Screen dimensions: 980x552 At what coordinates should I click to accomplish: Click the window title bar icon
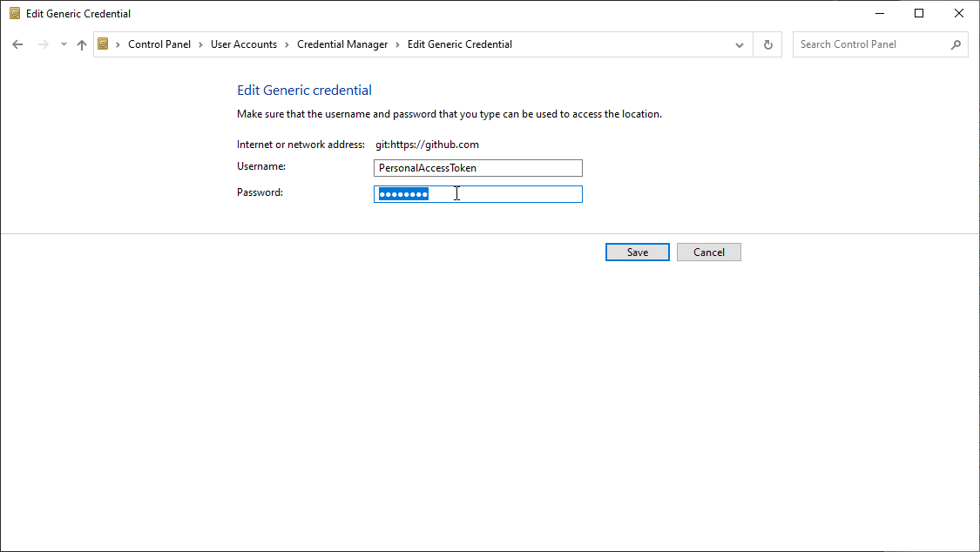15,13
